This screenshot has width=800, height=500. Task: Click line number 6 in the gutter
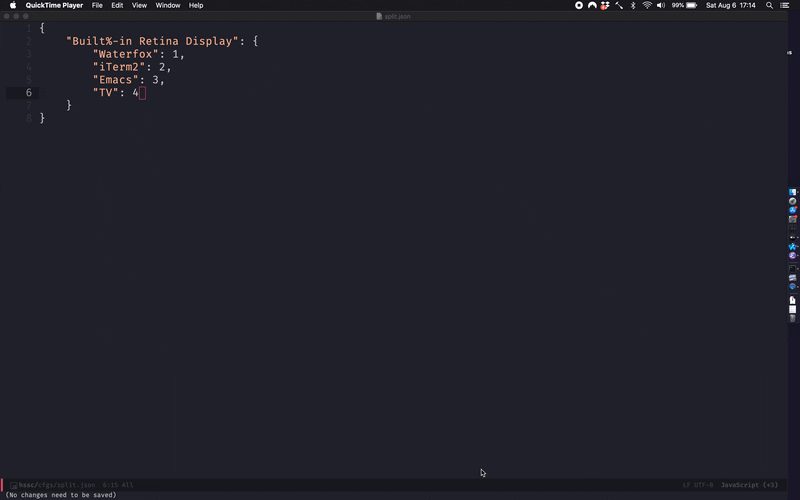(29, 92)
